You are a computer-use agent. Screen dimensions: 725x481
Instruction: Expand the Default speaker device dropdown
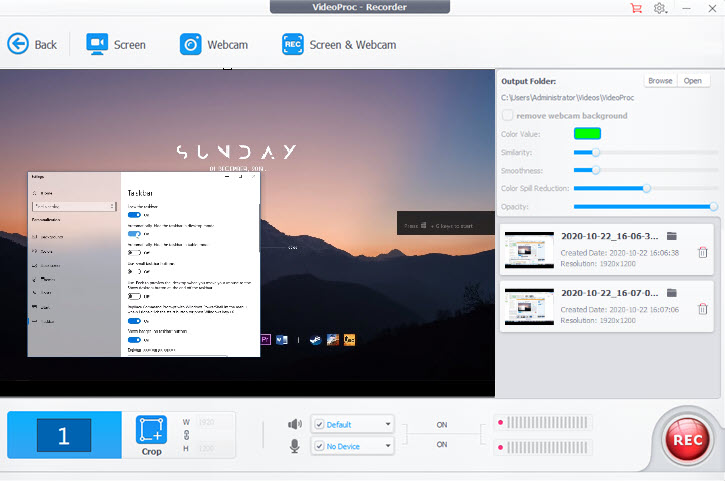click(x=388, y=424)
